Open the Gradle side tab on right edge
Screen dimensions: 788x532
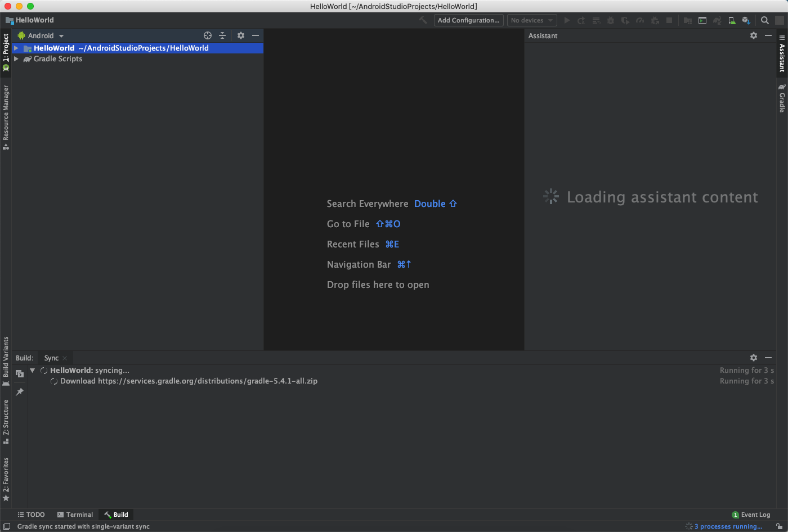coord(782,98)
